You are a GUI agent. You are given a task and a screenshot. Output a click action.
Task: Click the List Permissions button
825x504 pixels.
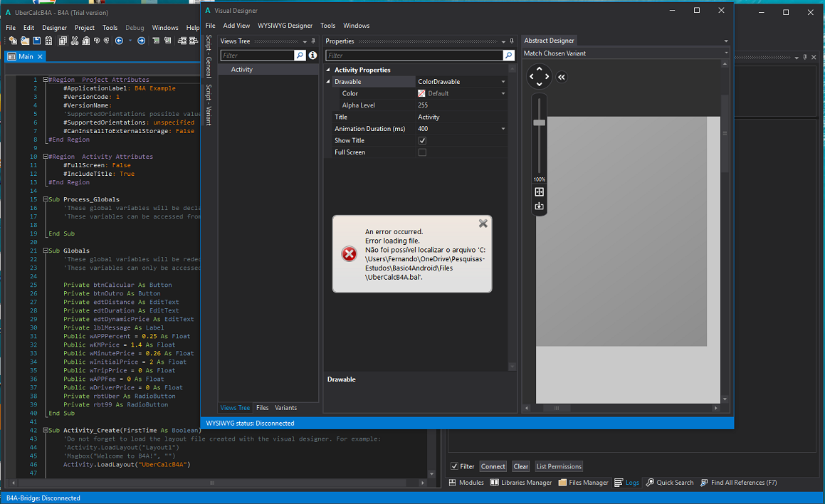tap(558, 466)
